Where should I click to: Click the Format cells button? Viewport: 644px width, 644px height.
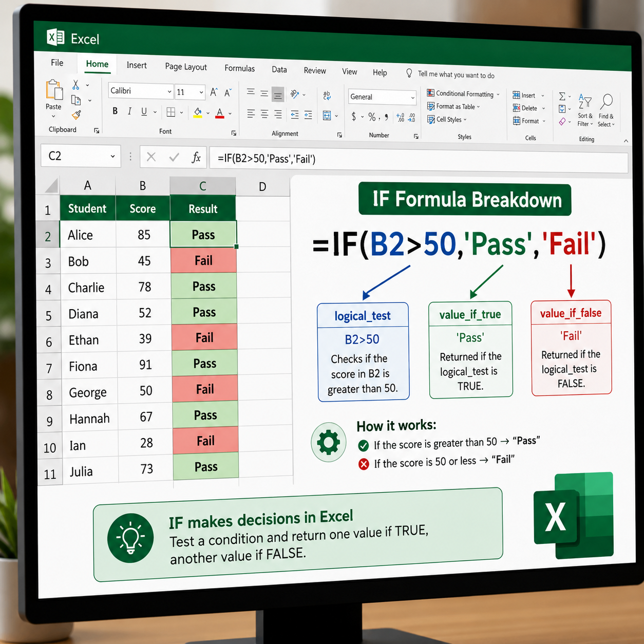(x=530, y=121)
